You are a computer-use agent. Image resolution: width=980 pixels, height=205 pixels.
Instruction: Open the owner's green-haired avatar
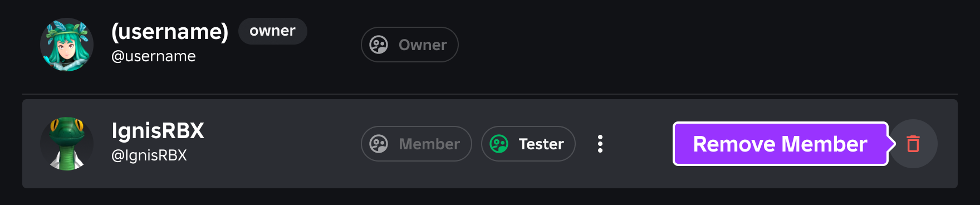pos(67,45)
